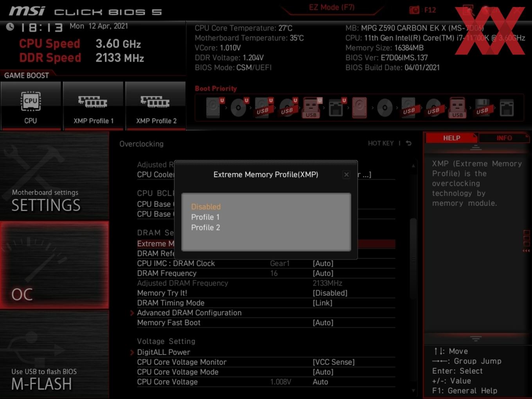Viewport: 532px width, 399px height.
Task: Toggle CPU Game Boost button
Action: coord(31,106)
